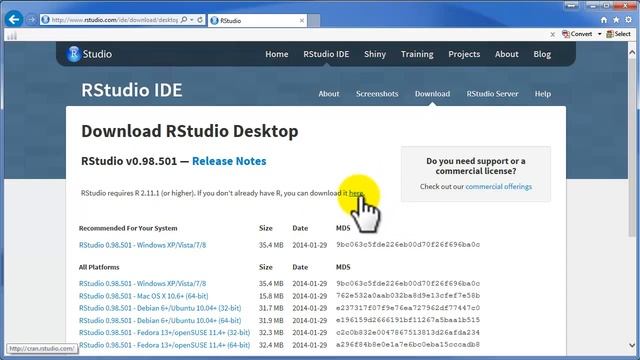Viewport: 640px width, 360px height.
Task: Download the Mac OS X 10.6+ (64-bit) version
Action: (x=143, y=296)
